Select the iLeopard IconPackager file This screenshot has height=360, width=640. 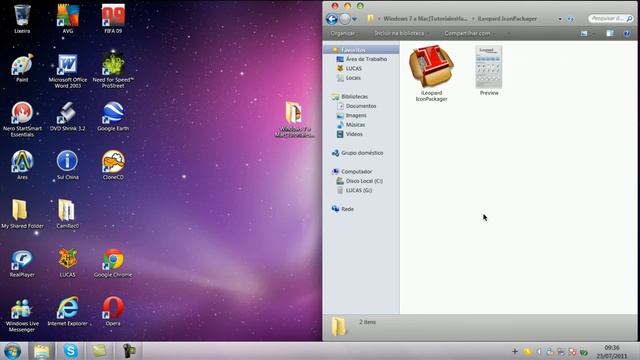click(431, 73)
